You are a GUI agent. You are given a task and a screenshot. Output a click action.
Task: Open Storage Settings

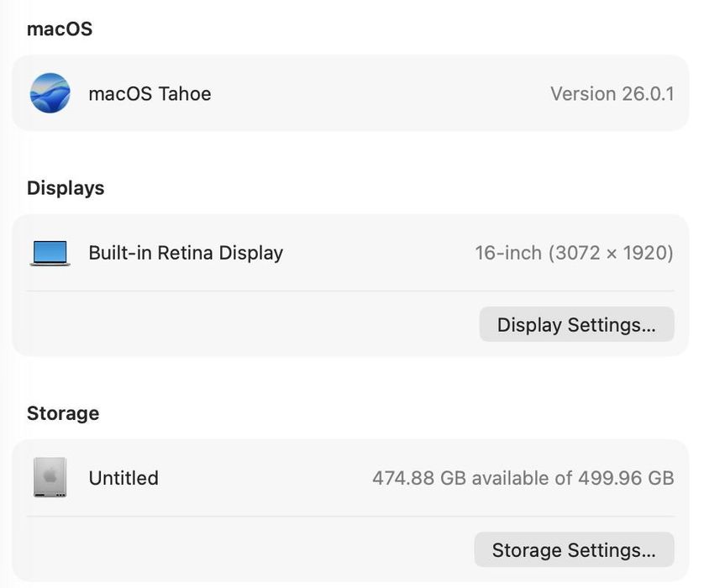(574, 550)
